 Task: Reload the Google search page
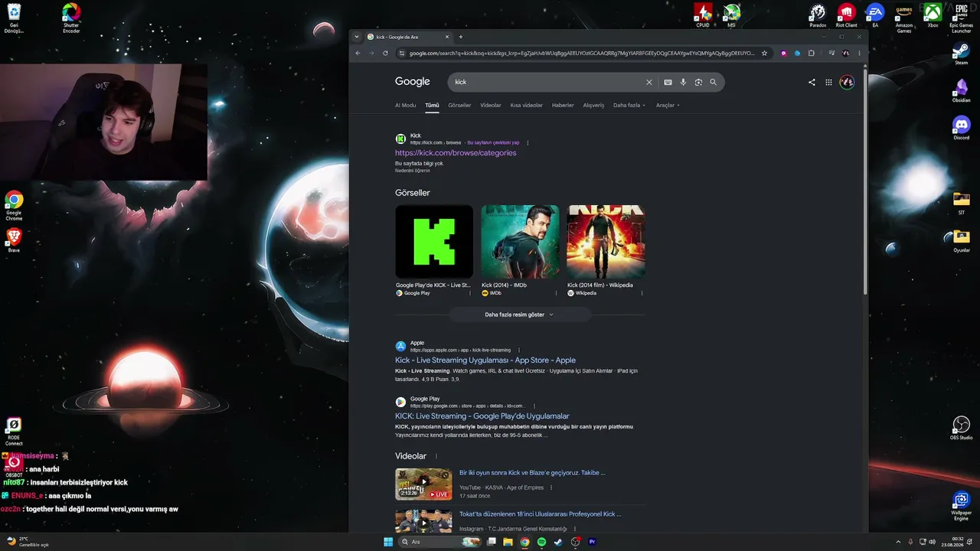pyautogui.click(x=385, y=54)
